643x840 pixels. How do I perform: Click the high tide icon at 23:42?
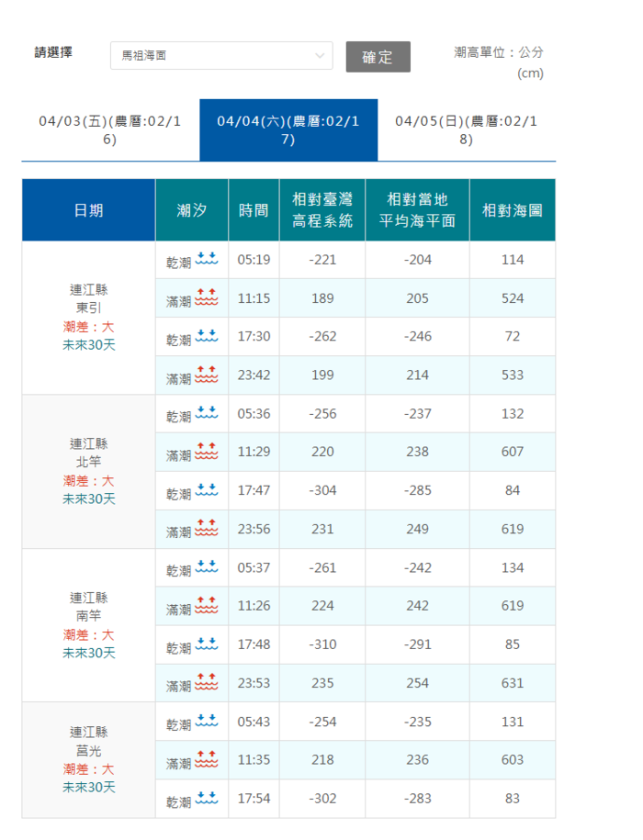coord(207,375)
